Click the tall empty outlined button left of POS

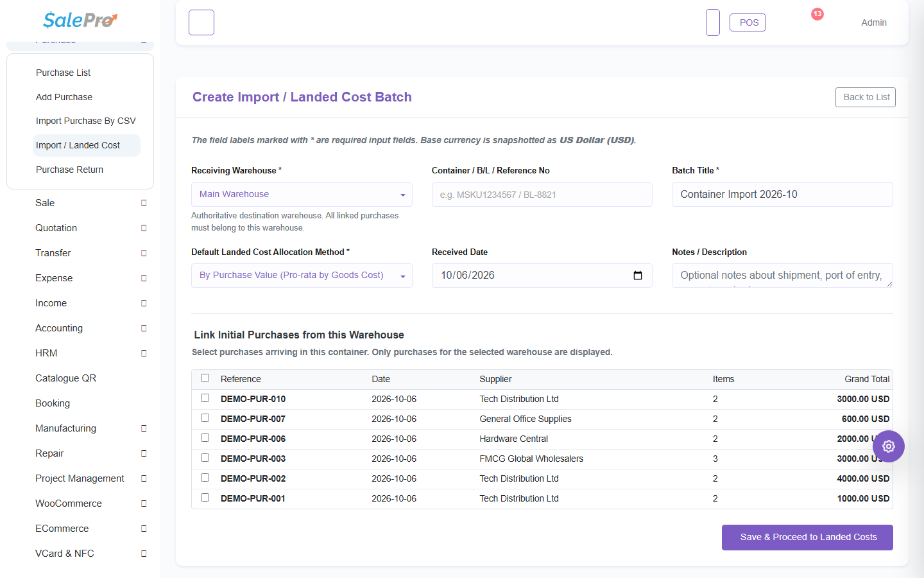point(713,22)
